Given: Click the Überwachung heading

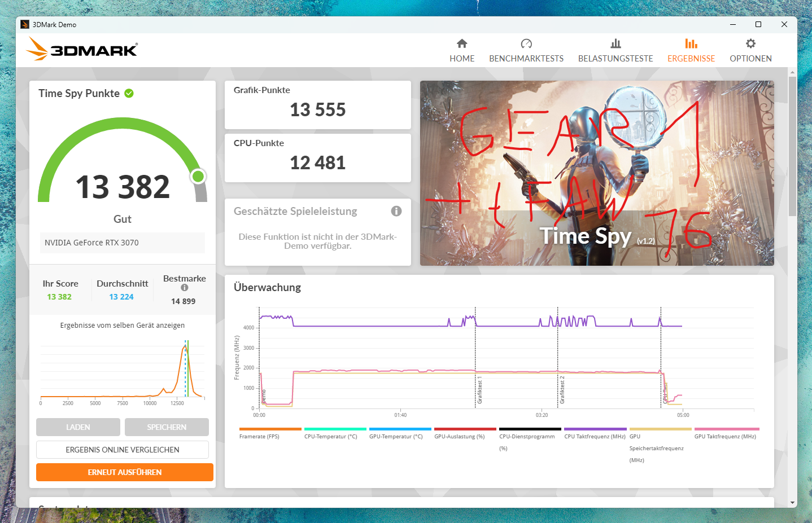Looking at the screenshot, I should pos(268,287).
